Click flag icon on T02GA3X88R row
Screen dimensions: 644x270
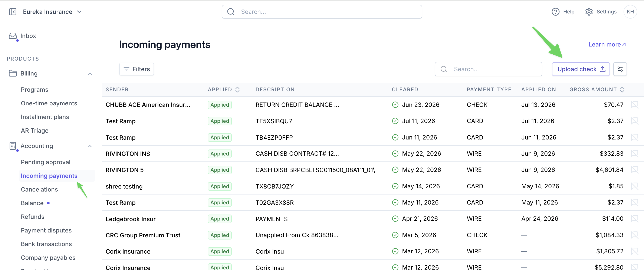pyautogui.click(x=634, y=202)
